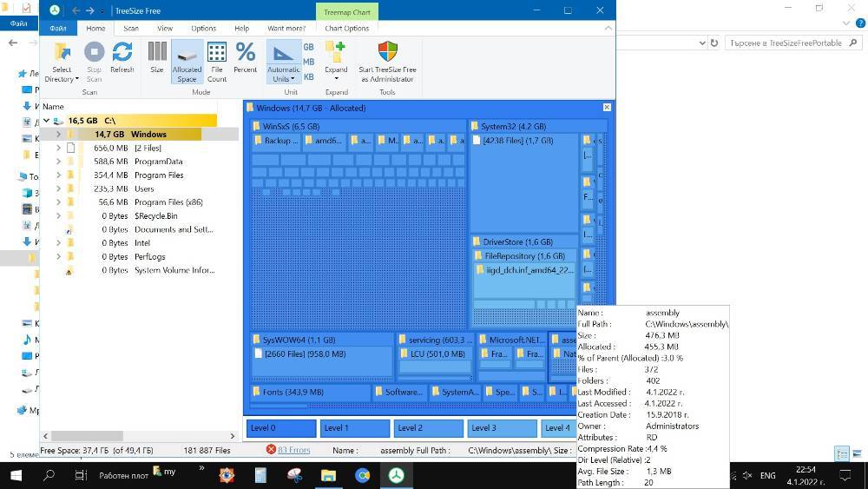This screenshot has width=868, height=489.
Task: Set unit to MB
Action: point(308,62)
